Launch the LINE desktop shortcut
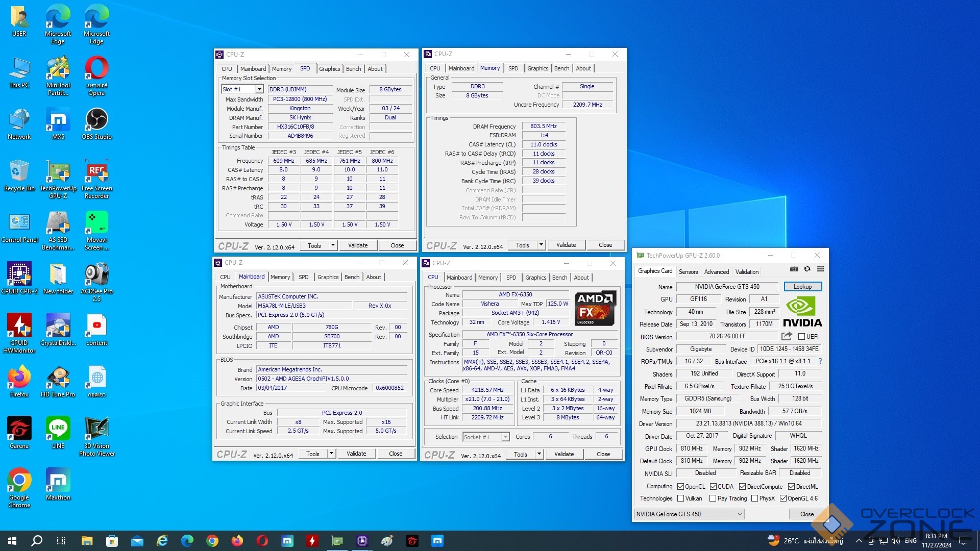Viewport: 980px width, 551px height. 58,433
